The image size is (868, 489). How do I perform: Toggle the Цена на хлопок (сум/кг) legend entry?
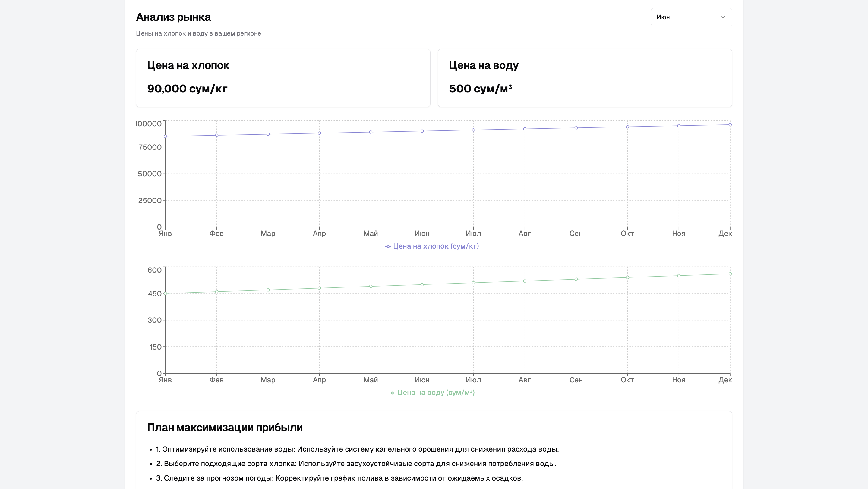click(x=432, y=246)
